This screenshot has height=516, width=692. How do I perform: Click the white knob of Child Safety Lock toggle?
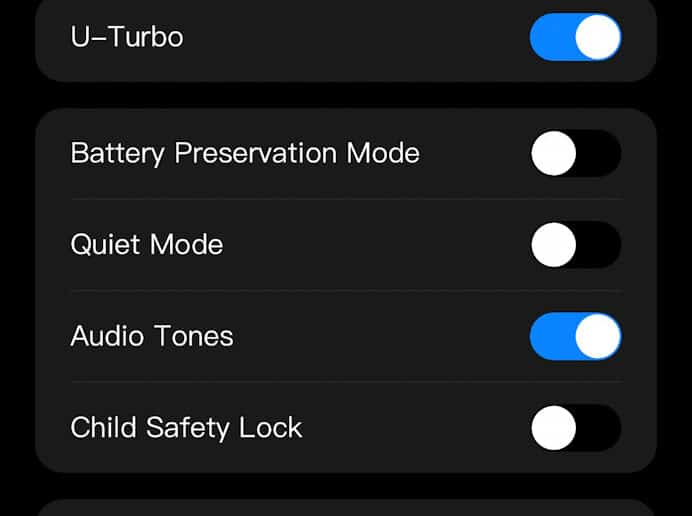(553, 428)
